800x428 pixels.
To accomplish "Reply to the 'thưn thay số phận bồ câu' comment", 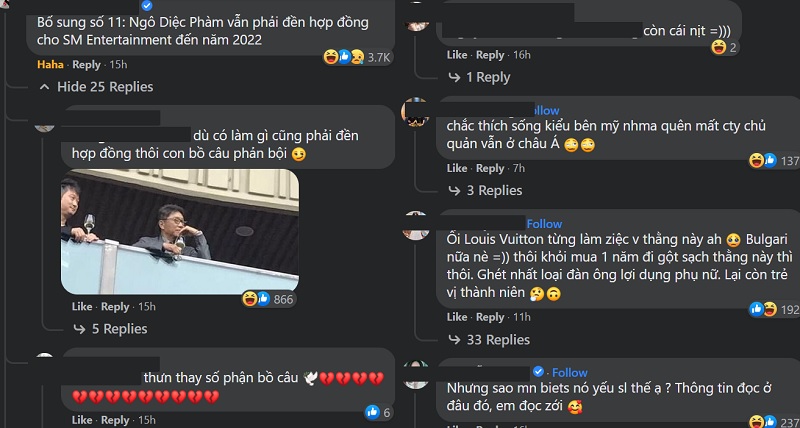I will tap(115, 420).
